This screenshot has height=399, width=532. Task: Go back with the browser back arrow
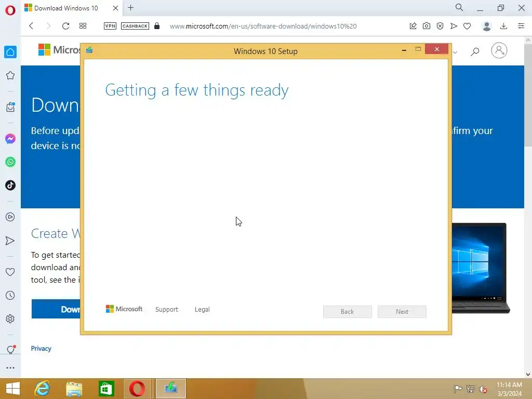[x=31, y=26]
